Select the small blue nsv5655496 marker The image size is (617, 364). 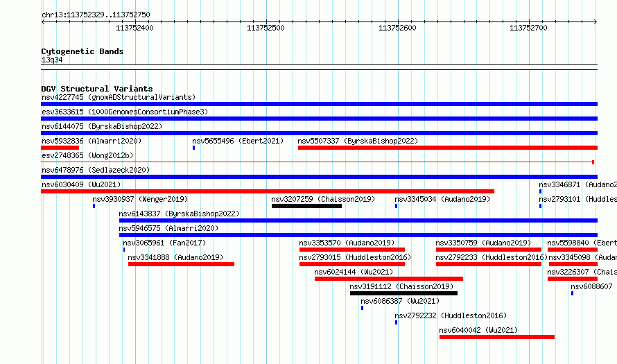click(x=193, y=148)
